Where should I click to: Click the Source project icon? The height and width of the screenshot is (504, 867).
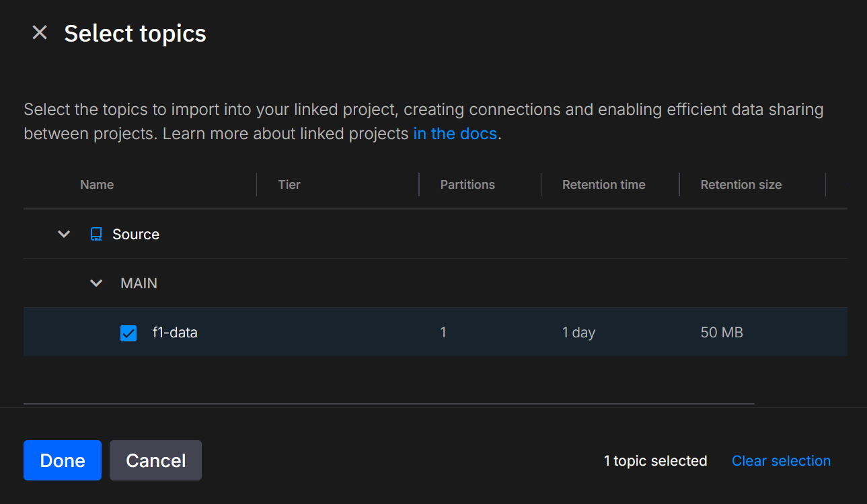(96, 235)
